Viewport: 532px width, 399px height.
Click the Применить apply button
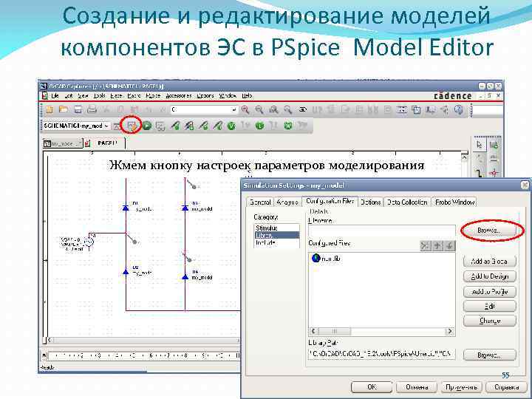point(461,386)
